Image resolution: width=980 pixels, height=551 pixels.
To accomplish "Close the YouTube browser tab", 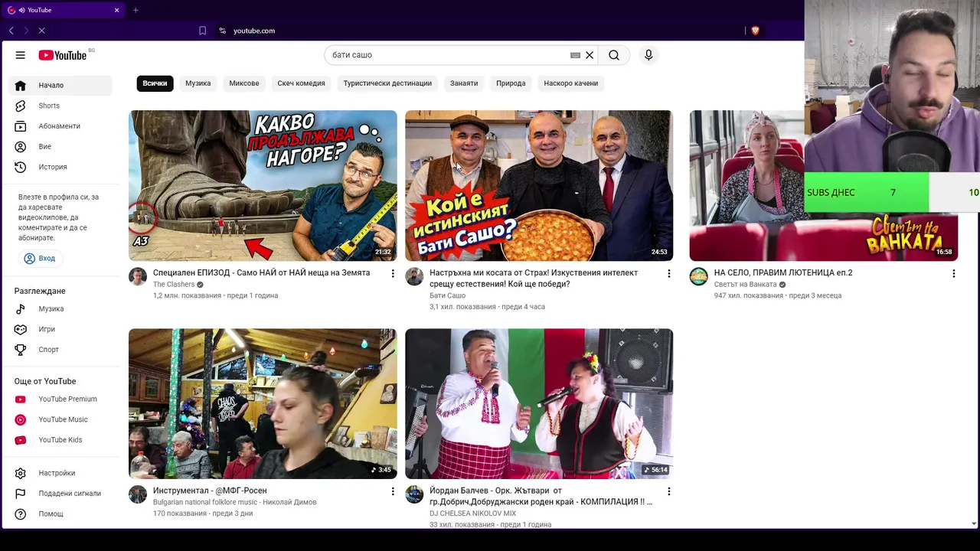I will (x=117, y=10).
